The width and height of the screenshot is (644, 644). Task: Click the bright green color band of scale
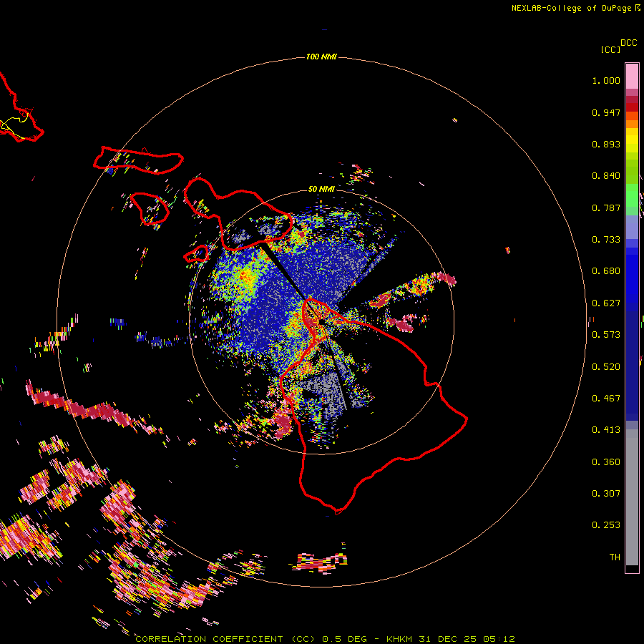click(632, 195)
